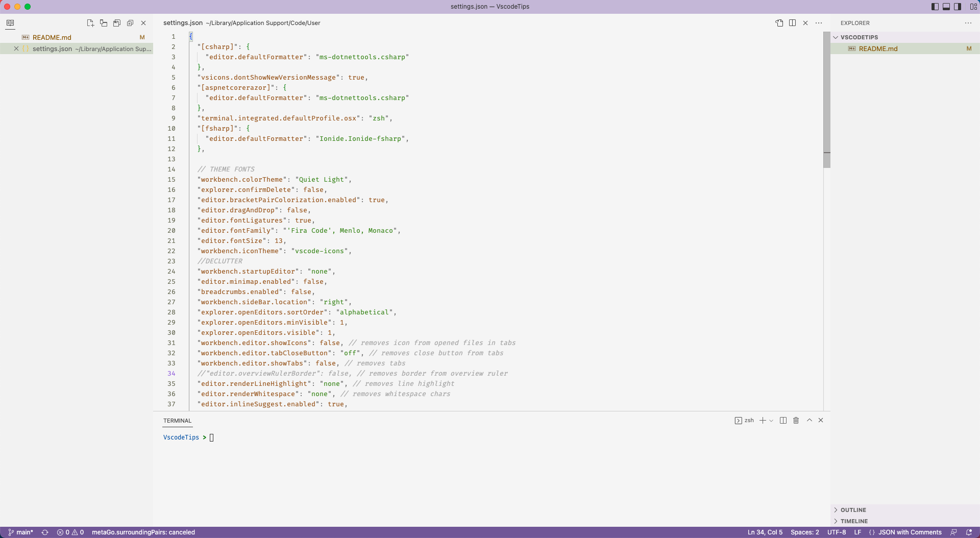The image size is (980, 538).
Task: Click the EXPLORER panel title
Action: (x=855, y=23)
